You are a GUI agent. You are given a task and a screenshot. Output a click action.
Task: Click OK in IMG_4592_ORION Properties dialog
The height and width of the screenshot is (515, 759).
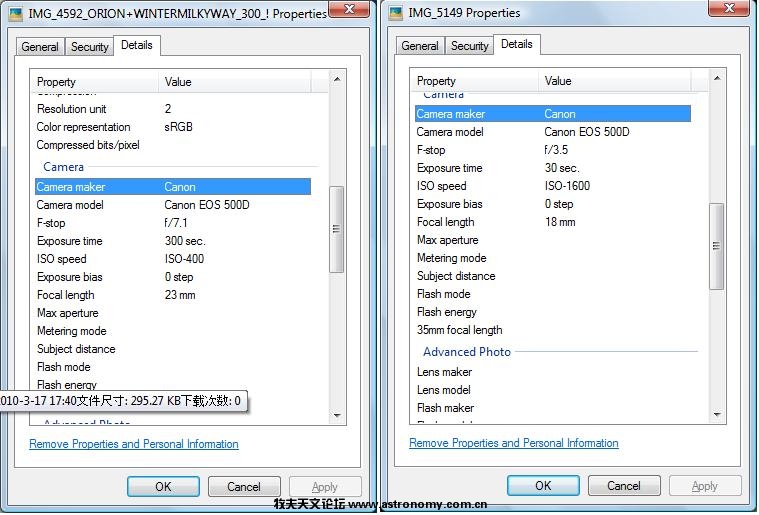click(163, 487)
